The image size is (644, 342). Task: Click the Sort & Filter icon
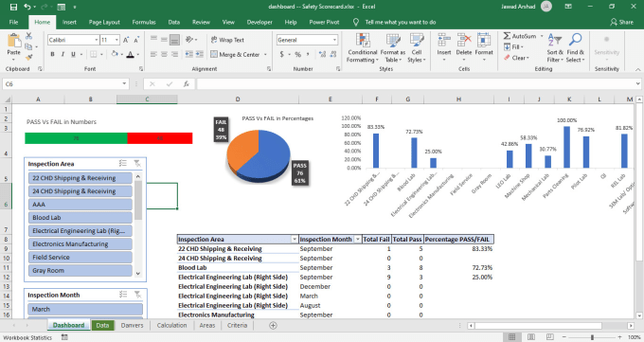[554, 41]
